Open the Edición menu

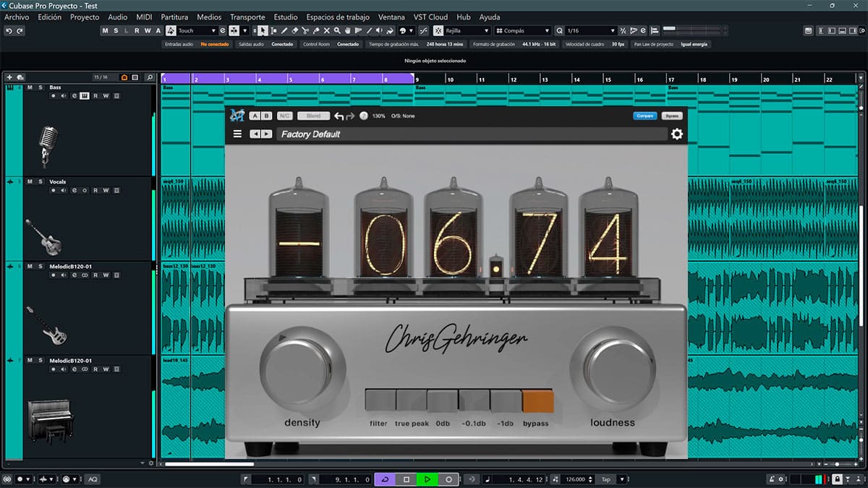(49, 17)
